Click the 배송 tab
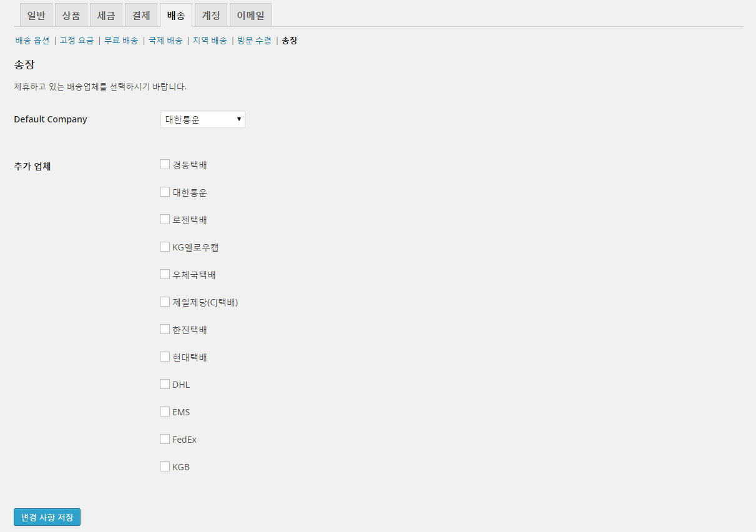The height and width of the screenshot is (532, 756). pos(176,16)
